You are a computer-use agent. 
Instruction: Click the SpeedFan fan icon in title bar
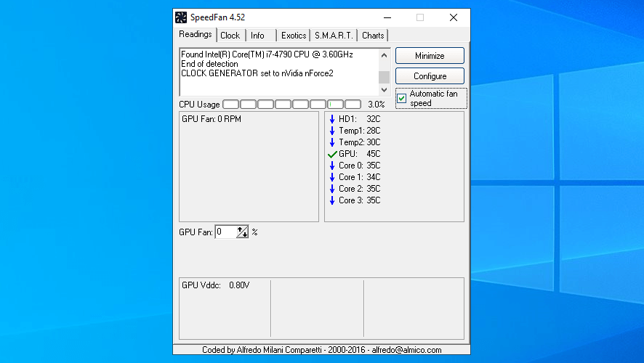click(181, 17)
